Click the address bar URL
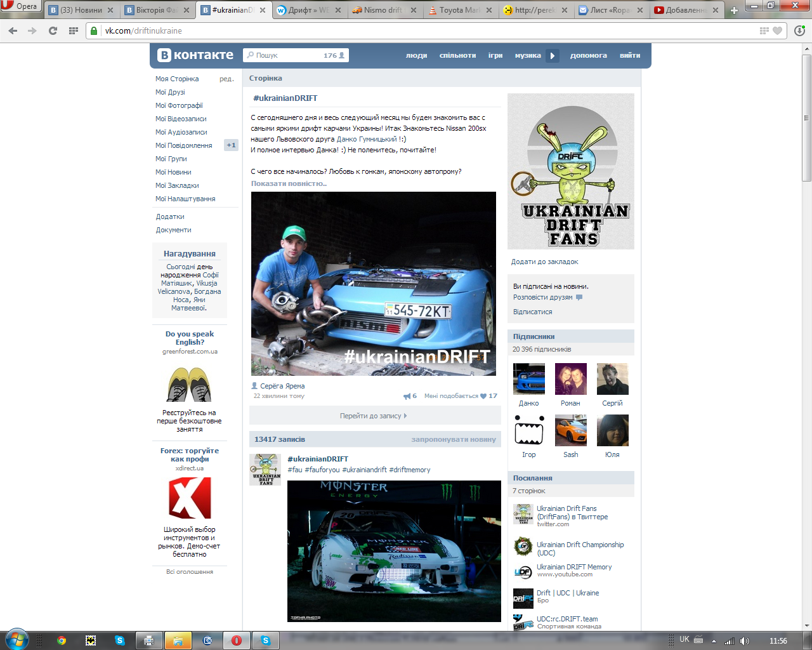The width and height of the screenshot is (812, 650). tap(143, 30)
